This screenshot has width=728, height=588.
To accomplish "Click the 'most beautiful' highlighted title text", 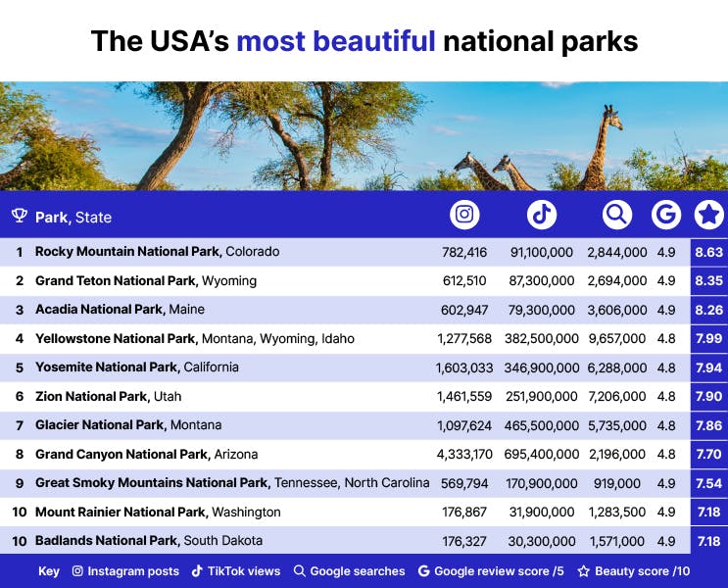I will tap(335, 41).
